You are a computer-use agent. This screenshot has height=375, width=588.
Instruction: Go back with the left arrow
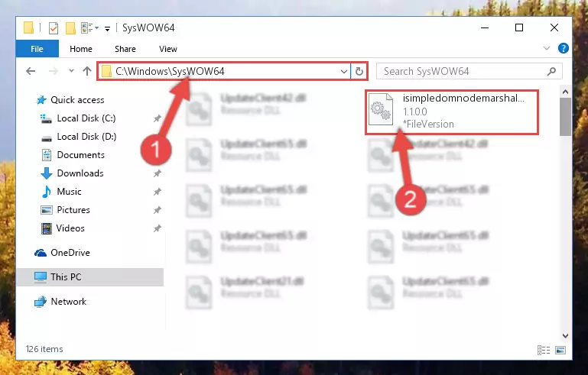(31, 71)
